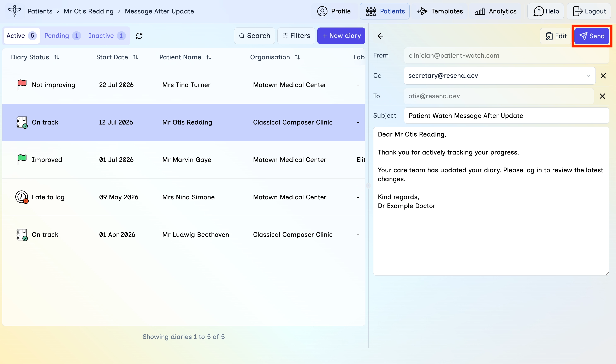Open the Filters options
This screenshot has height=364, width=616.
(296, 36)
